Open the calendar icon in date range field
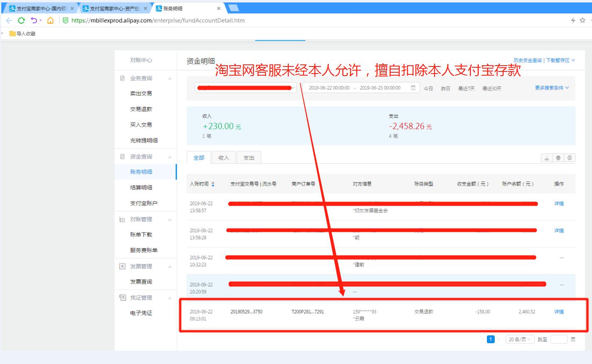The width and height of the screenshot is (592, 364). (x=413, y=88)
